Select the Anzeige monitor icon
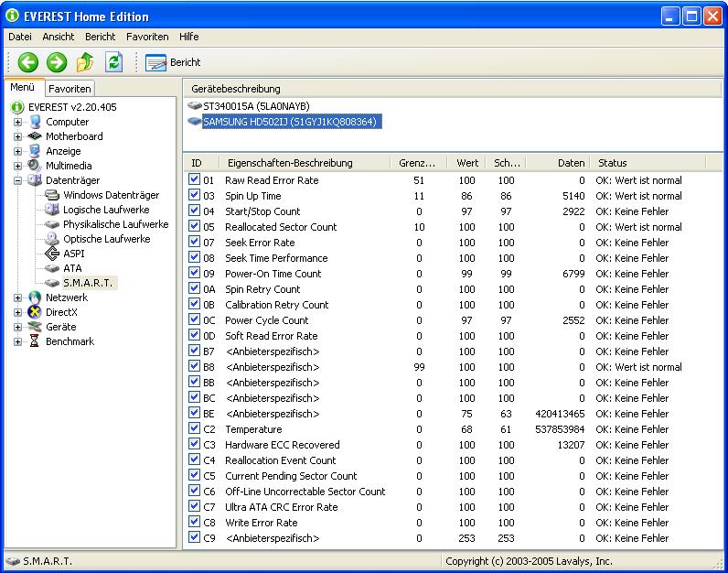Image resolution: width=728 pixels, height=573 pixels. 35,151
